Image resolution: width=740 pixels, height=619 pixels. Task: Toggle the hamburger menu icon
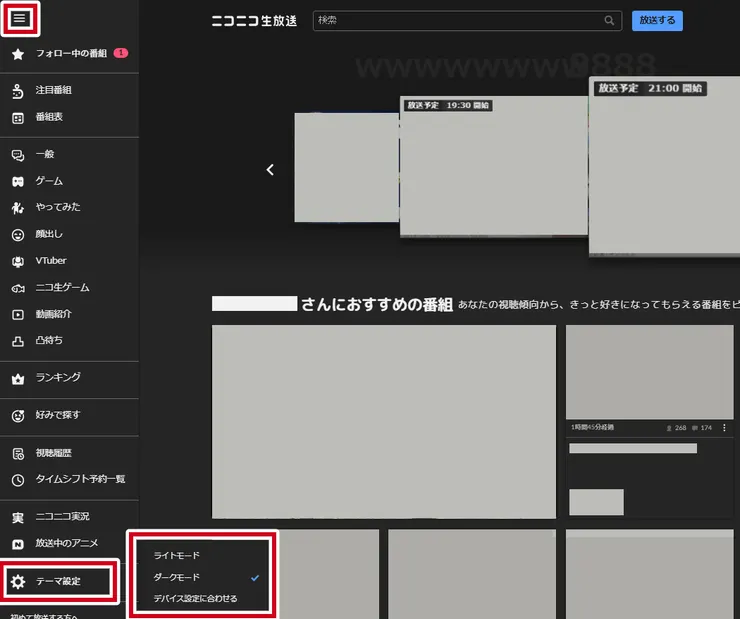19,18
